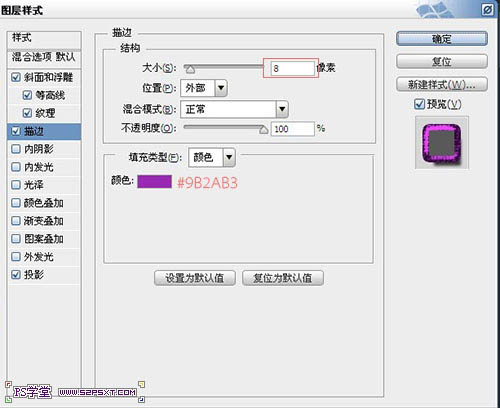Uncheck the 投影 checkbox
Viewport: 500px width, 408px height.
tap(16, 275)
